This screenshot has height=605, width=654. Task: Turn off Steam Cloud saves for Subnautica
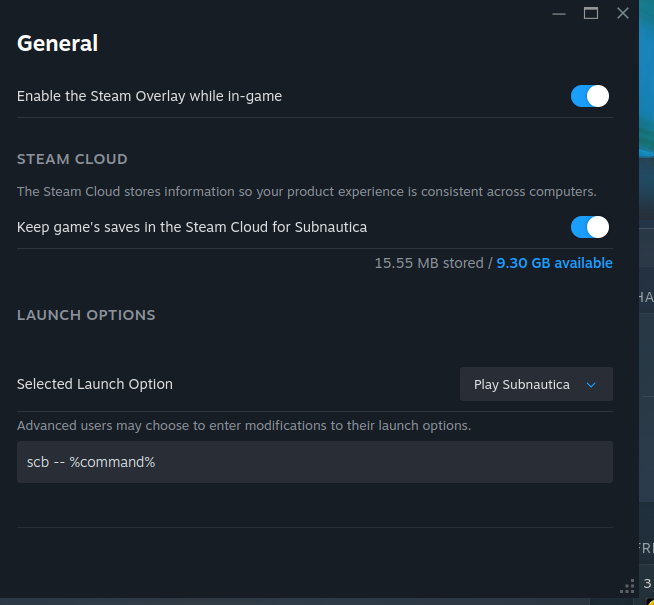point(590,227)
